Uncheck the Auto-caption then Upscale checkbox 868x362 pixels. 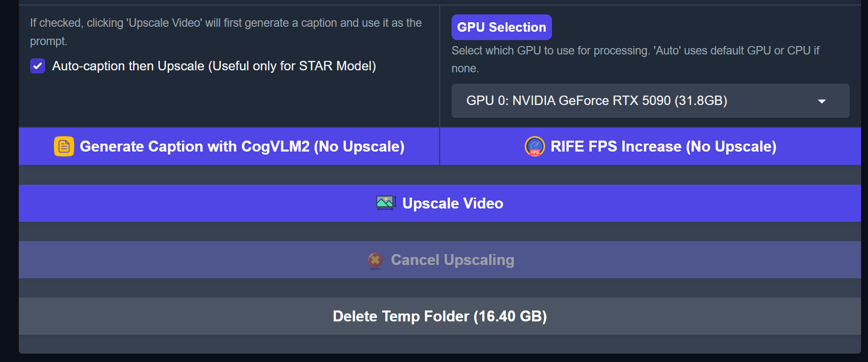pyautogui.click(x=38, y=66)
